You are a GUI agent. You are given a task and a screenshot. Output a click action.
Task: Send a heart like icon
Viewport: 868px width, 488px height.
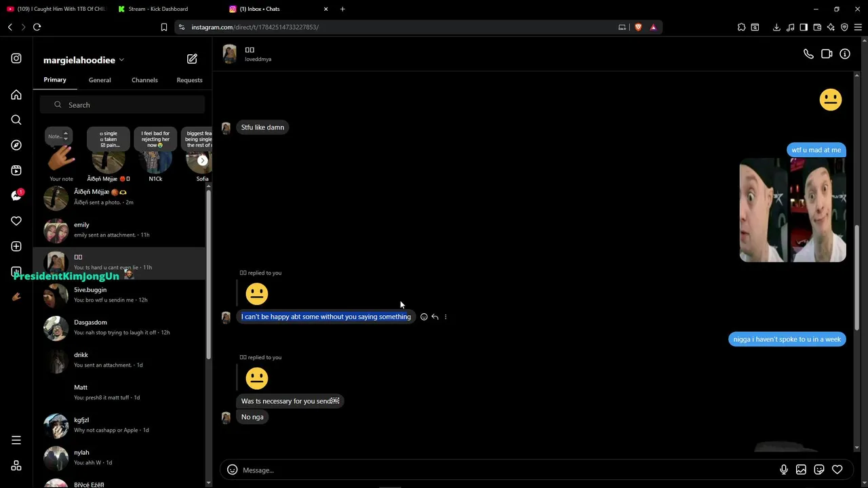tap(837, 470)
